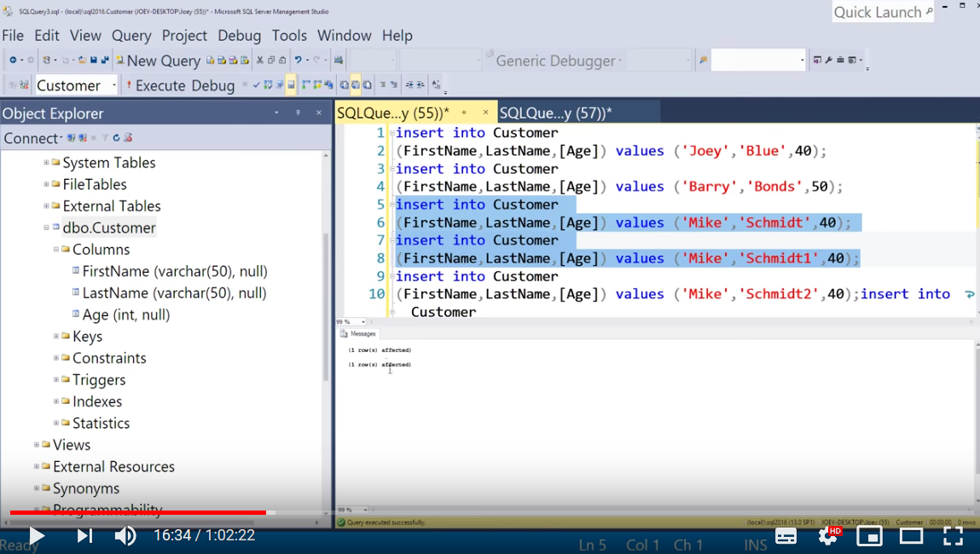Image resolution: width=980 pixels, height=554 pixels.
Task: Toggle Include Client Statistics button
Action: tap(328, 85)
